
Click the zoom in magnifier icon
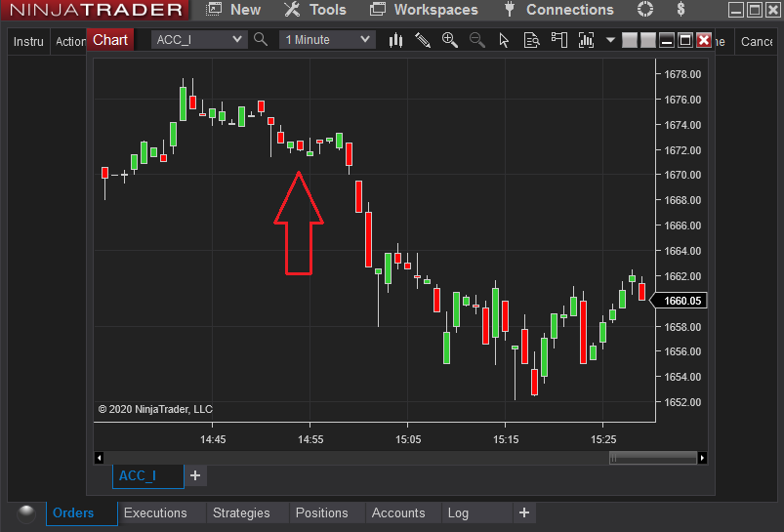pyautogui.click(x=450, y=40)
